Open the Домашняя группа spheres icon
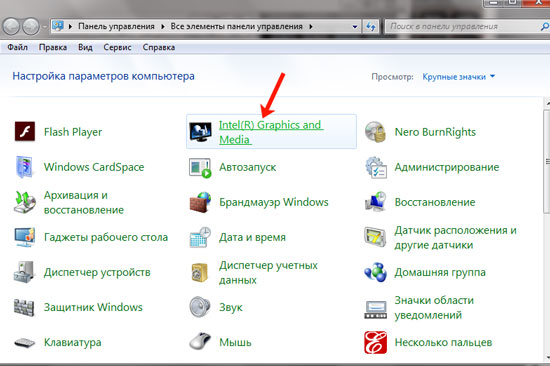 tap(375, 272)
